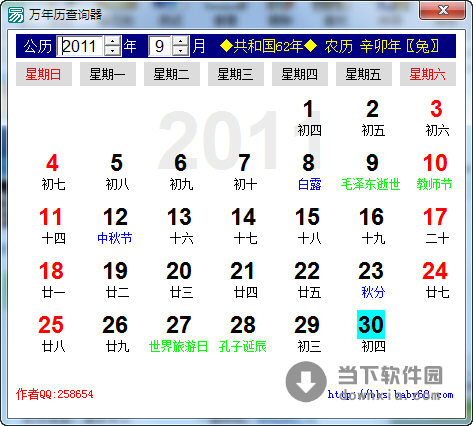This screenshot has height=426, width=473.
Task: Click the 星期四 weekday header
Action: click(300, 74)
